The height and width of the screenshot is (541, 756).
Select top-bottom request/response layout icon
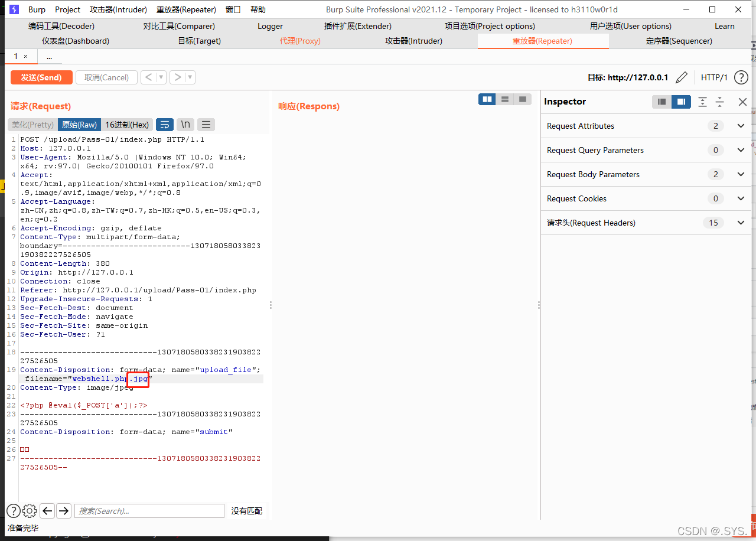point(505,99)
